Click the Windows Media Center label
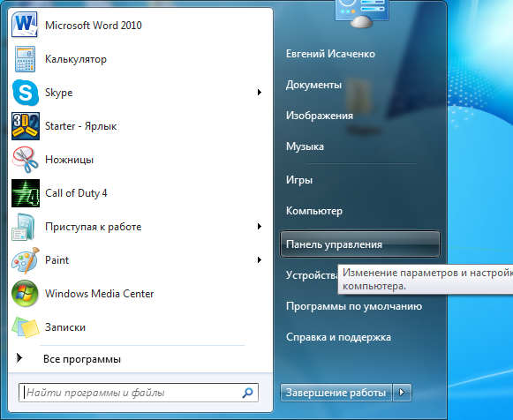513x420 pixels. pos(99,294)
